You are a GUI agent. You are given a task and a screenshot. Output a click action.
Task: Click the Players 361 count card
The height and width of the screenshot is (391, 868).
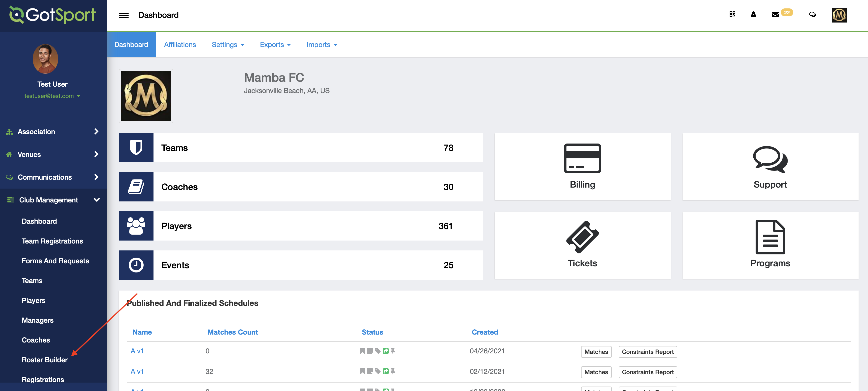tap(301, 226)
